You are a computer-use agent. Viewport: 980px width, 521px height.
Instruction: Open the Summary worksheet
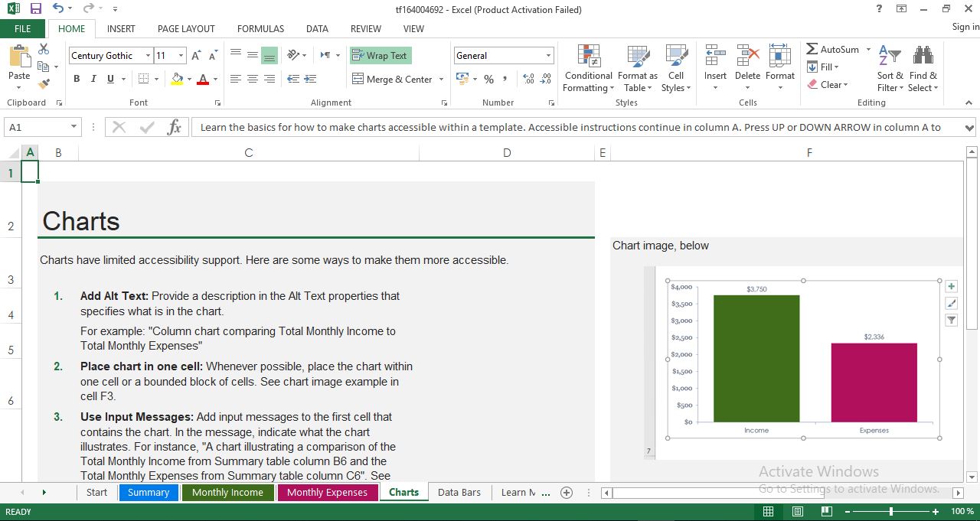149,493
